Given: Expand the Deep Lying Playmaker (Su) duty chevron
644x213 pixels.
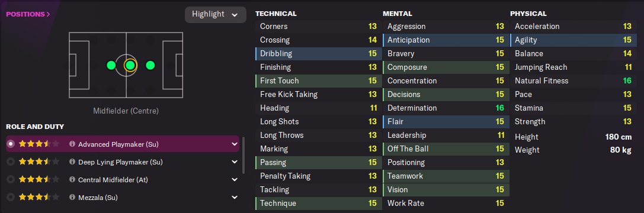Looking at the screenshot, I should 235,162.
